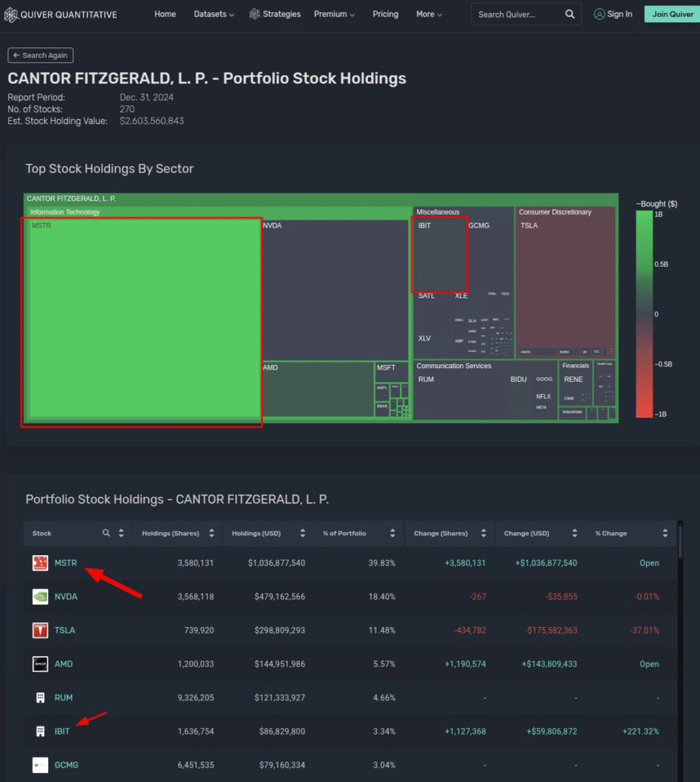Go to the Home page
The height and width of the screenshot is (782, 700).
[165, 15]
